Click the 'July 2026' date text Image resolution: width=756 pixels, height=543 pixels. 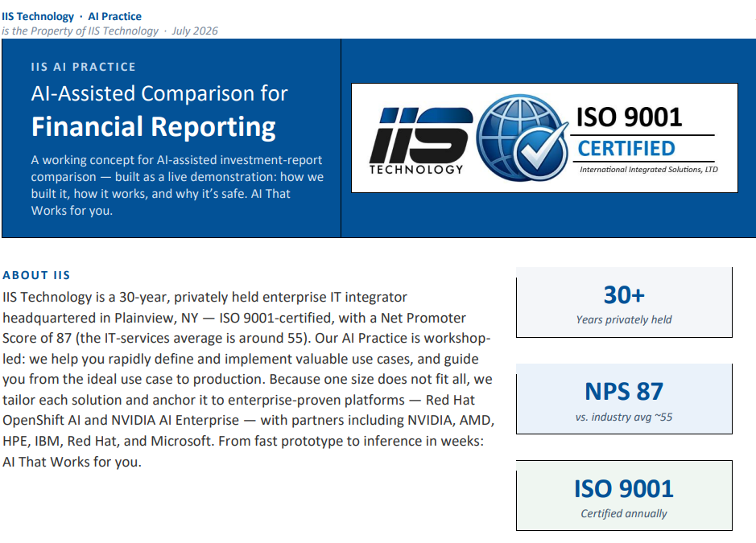tap(195, 31)
